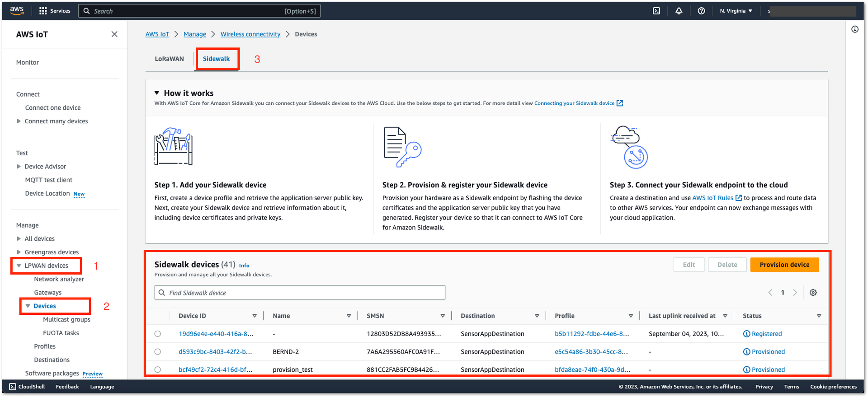Collapse the Devices tree item
The height and width of the screenshot is (397, 868).
pyautogui.click(x=28, y=306)
